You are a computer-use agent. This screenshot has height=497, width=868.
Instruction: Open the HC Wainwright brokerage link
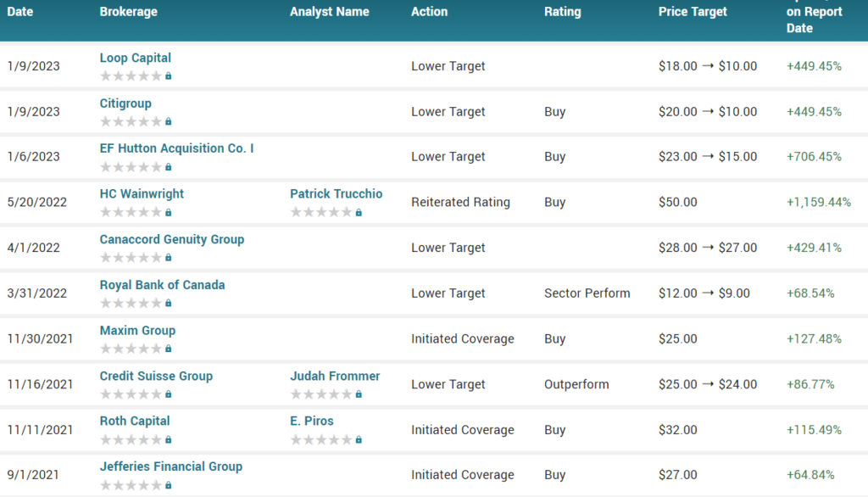[142, 194]
